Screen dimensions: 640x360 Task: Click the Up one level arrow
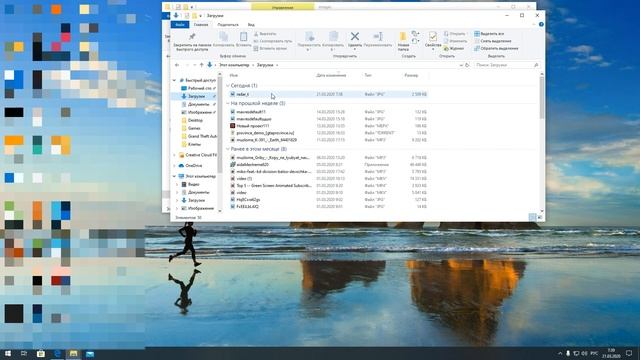click(201, 65)
